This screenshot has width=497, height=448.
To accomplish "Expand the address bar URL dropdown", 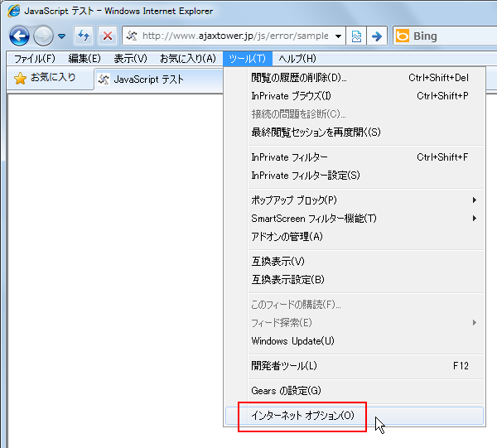I will click(338, 36).
